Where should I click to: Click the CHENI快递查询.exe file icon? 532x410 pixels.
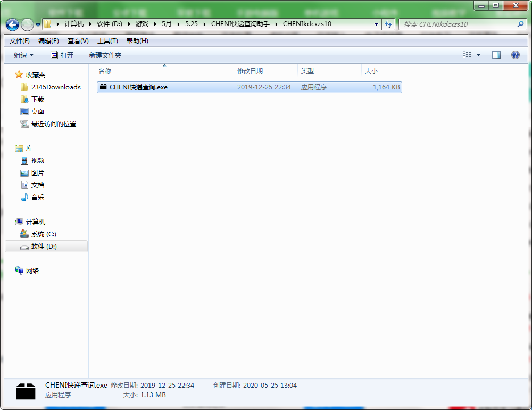(x=103, y=87)
